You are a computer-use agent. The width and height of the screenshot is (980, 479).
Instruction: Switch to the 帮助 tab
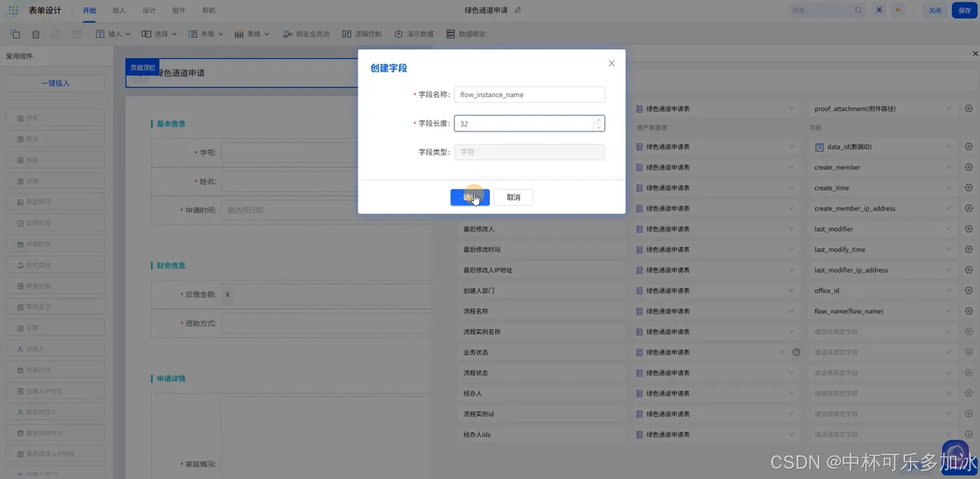[x=209, y=10]
